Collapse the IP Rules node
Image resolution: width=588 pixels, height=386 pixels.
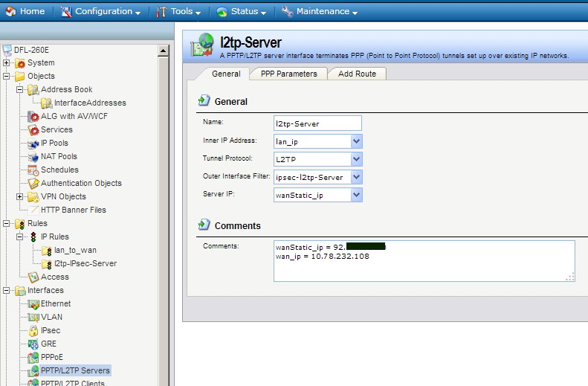click(20, 237)
